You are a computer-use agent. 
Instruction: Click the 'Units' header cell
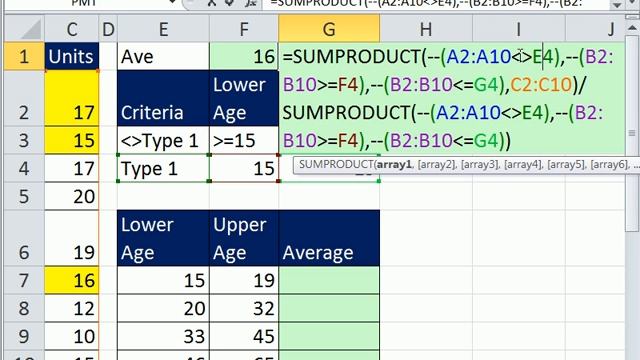tap(71, 56)
